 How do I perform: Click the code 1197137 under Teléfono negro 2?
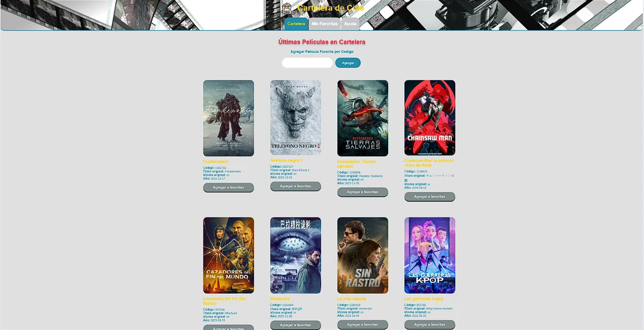pyautogui.click(x=288, y=166)
